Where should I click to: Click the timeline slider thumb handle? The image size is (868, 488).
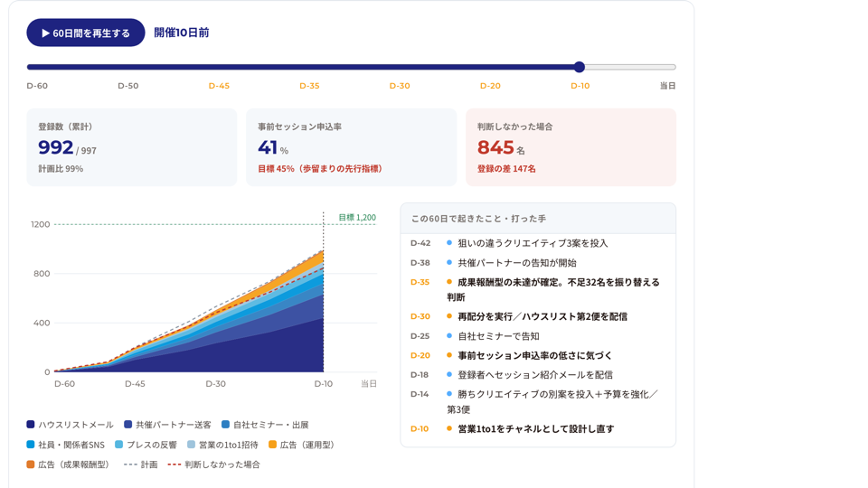(x=579, y=67)
